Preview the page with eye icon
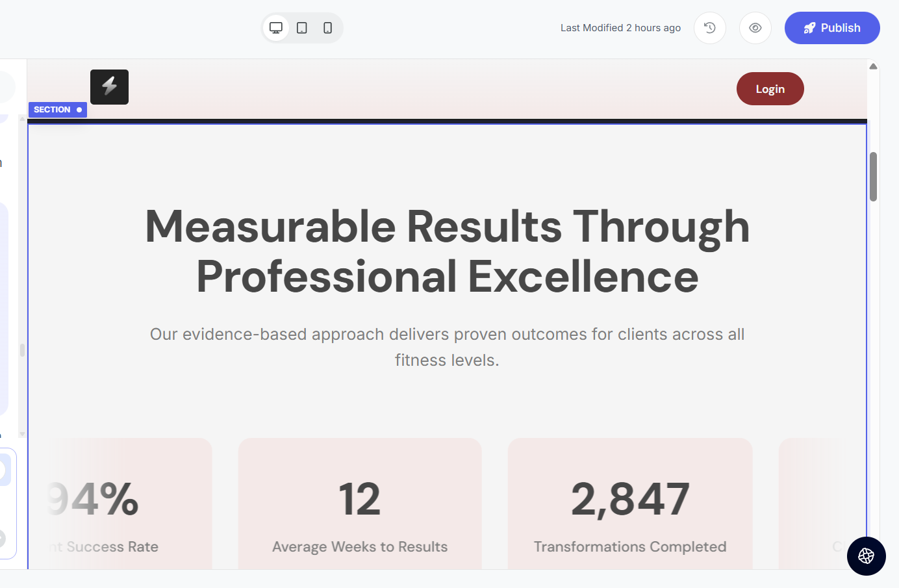The height and width of the screenshot is (588, 899). point(755,28)
